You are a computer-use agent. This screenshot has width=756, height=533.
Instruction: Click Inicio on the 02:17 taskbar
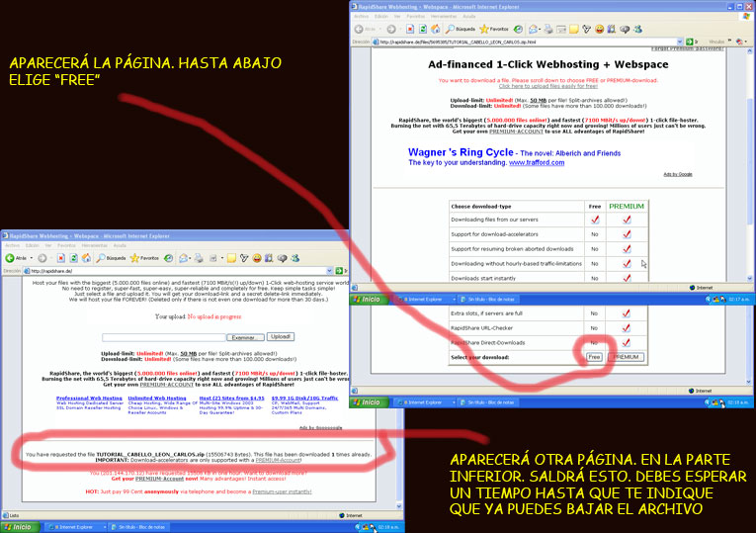pos(370,300)
